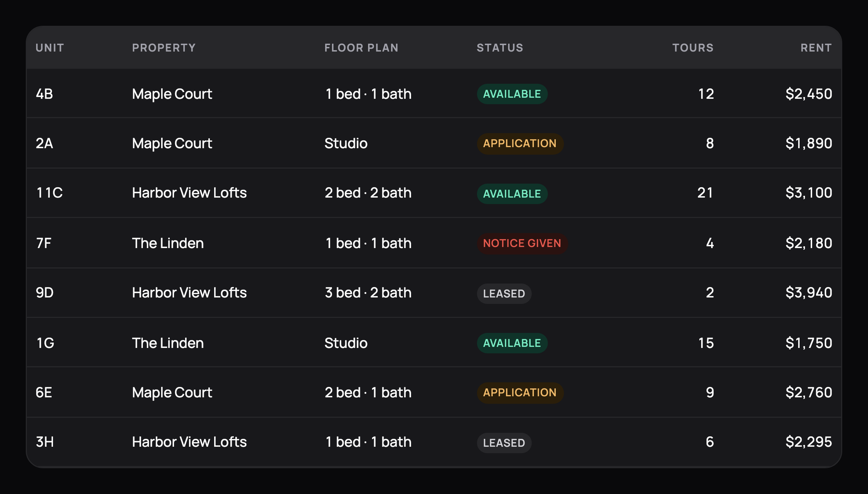
Task: Select unit 11C cell
Action: pos(49,193)
